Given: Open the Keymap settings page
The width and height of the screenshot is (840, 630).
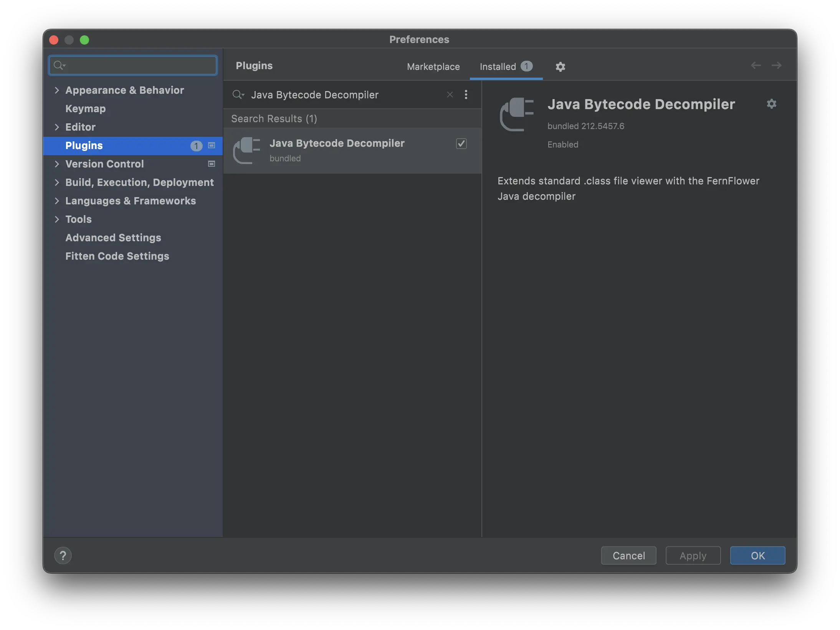Looking at the screenshot, I should [x=85, y=109].
